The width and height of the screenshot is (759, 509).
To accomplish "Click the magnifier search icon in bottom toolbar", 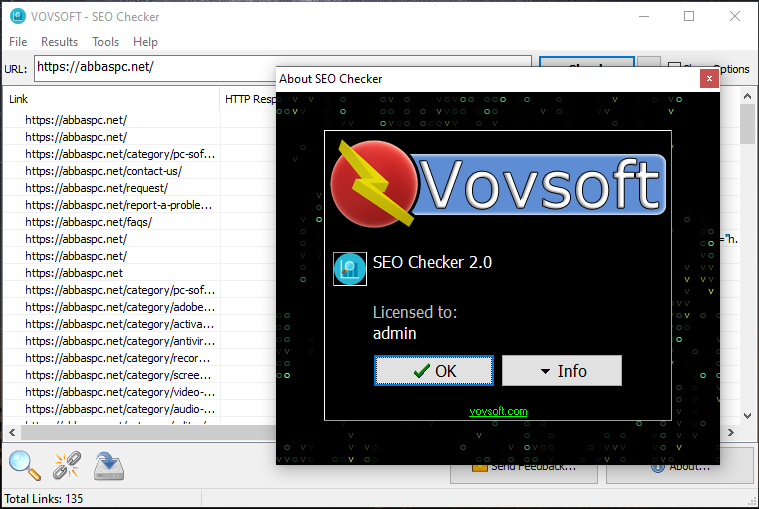I will tap(24, 465).
